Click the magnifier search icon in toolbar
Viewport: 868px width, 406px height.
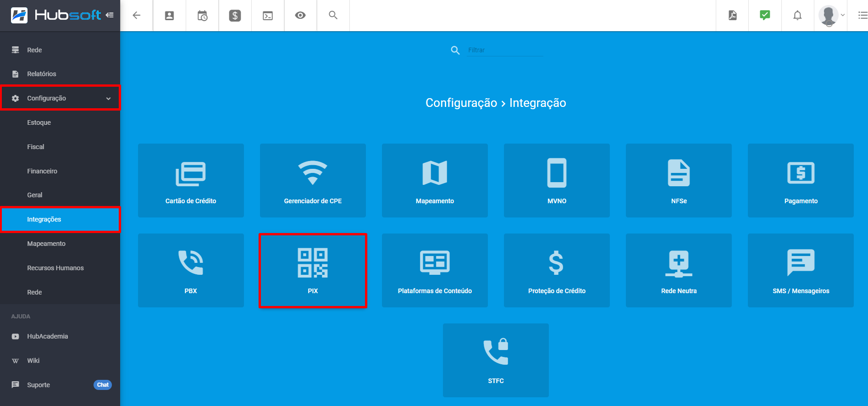coord(333,15)
